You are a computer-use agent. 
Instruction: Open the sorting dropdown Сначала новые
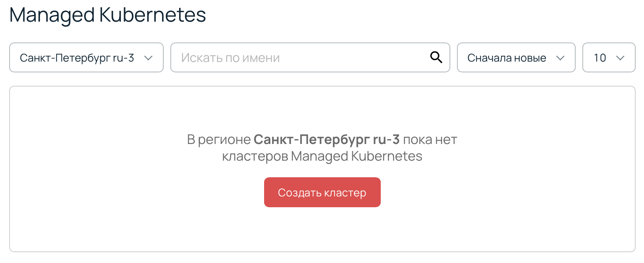tap(516, 58)
